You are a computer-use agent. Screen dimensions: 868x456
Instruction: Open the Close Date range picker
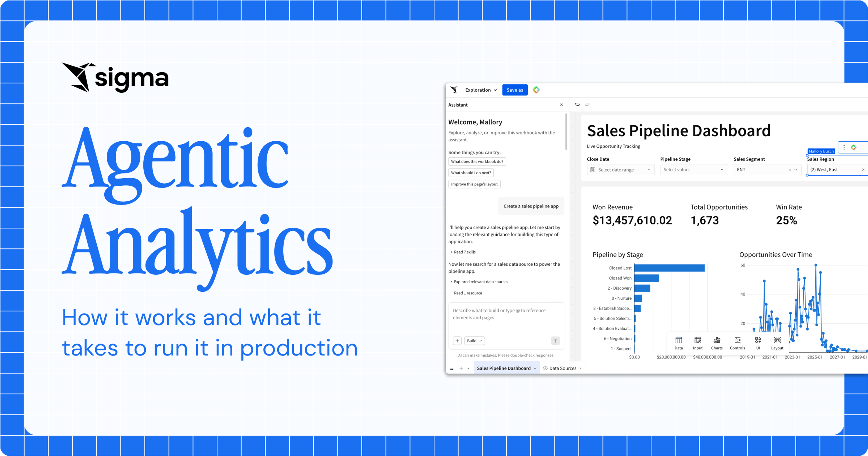(x=621, y=170)
